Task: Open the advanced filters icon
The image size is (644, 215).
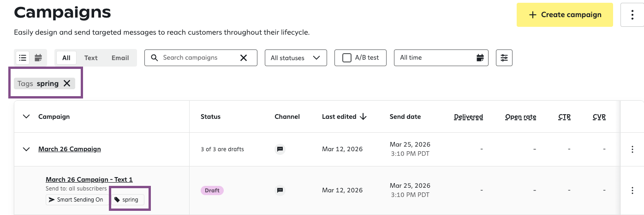Action: pos(504,58)
